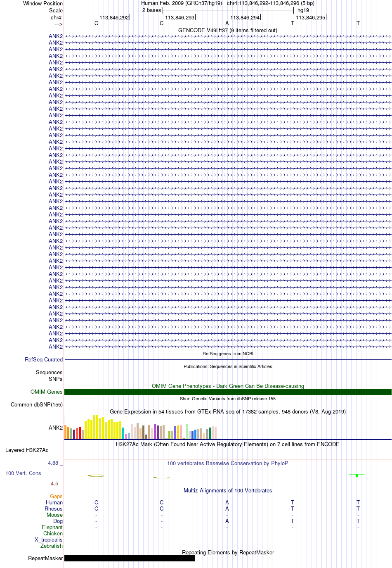392x568 pixels.
Task: Click base A in the Human alignment row
Action: click(x=227, y=502)
